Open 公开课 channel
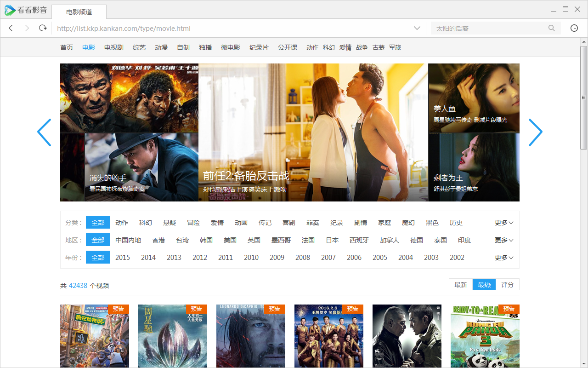The image size is (588, 368). [x=288, y=47]
